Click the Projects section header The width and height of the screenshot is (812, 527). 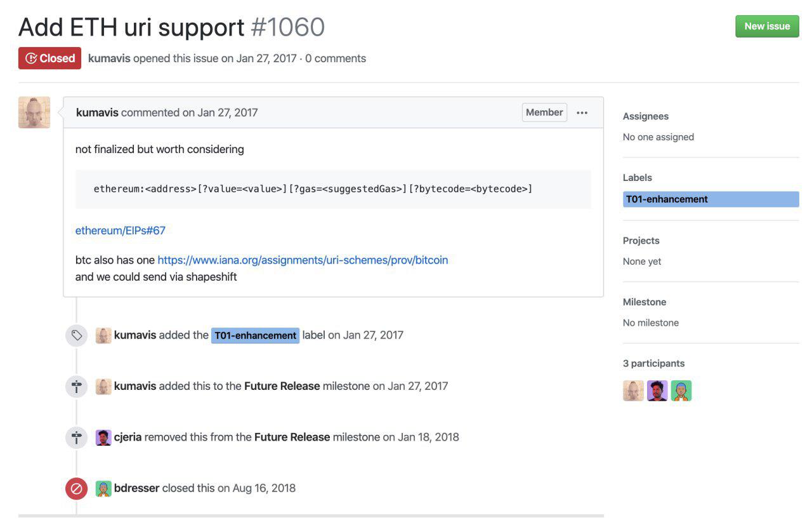641,240
